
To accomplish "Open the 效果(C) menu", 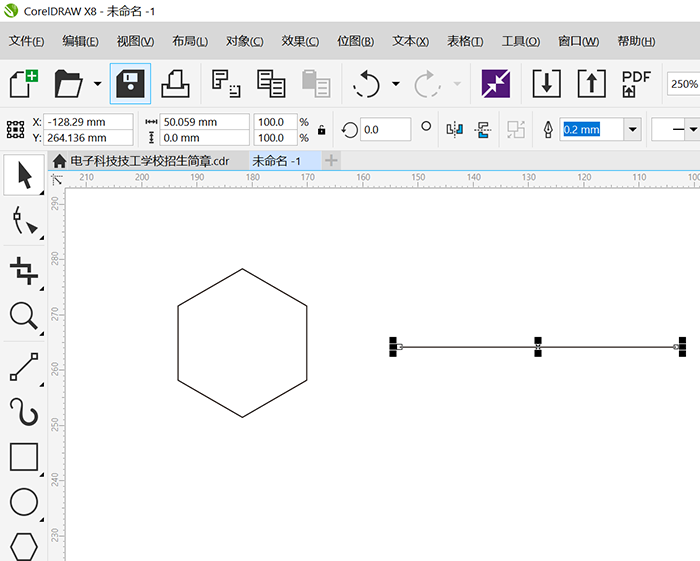I will coord(300,41).
